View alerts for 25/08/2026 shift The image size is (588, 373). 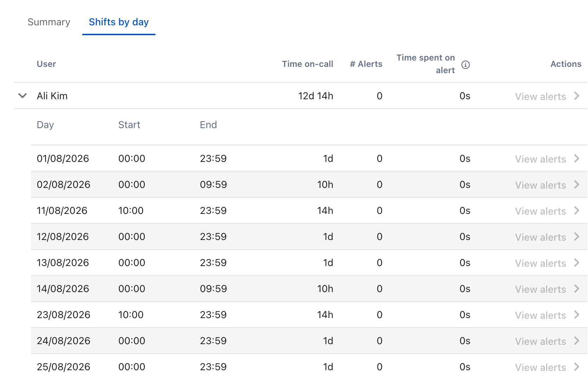(541, 367)
